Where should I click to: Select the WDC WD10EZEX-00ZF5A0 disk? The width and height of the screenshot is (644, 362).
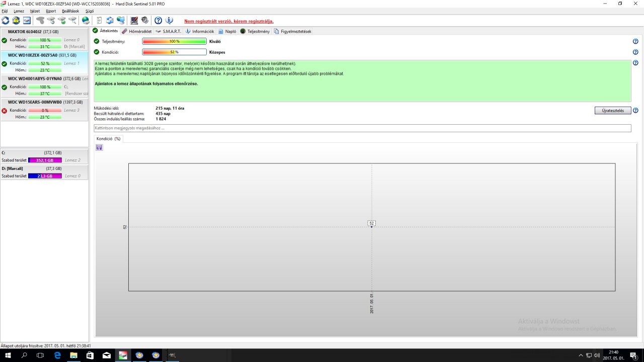pyautogui.click(x=45, y=63)
